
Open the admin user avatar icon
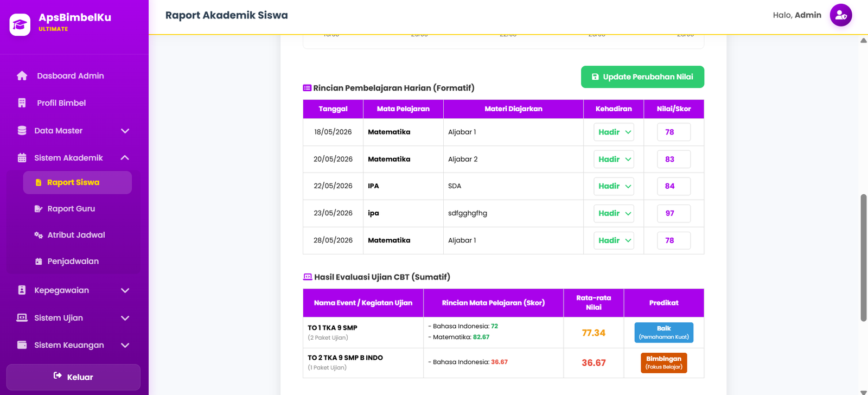[841, 15]
